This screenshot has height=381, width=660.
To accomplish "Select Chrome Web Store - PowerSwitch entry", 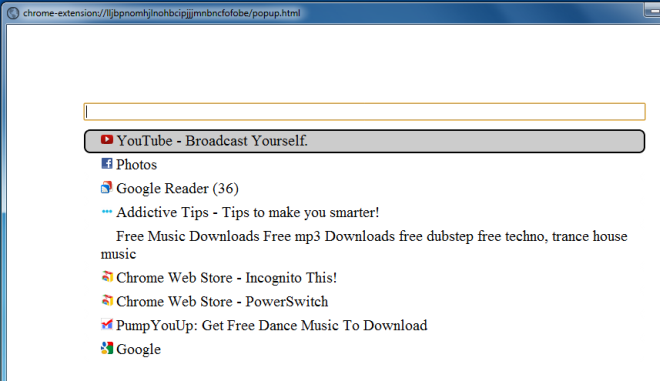I will coord(222,301).
